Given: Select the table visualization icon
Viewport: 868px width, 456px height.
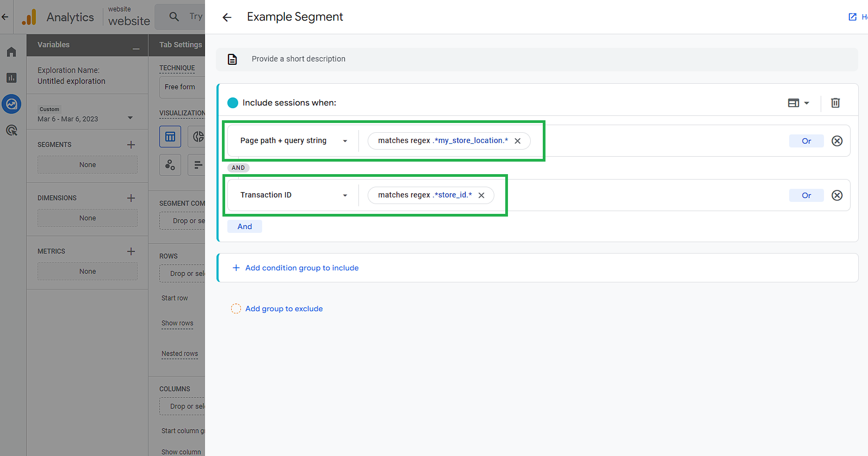Looking at the screenshot, I should [170, 137].
